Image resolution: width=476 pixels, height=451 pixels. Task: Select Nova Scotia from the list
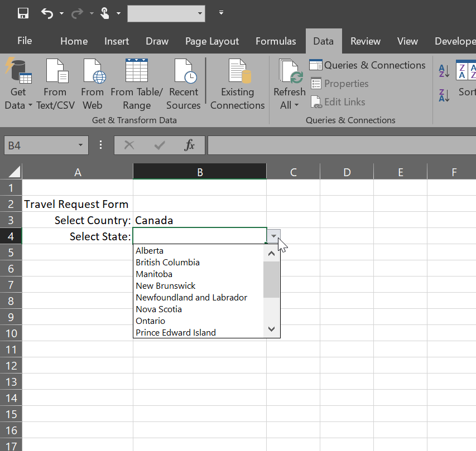198,309
